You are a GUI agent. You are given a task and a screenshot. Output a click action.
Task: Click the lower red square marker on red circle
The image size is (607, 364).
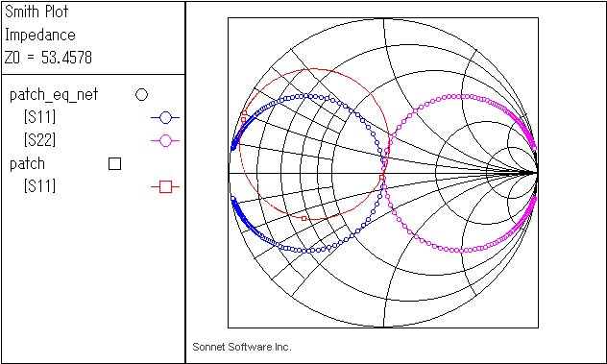[303, 219]
